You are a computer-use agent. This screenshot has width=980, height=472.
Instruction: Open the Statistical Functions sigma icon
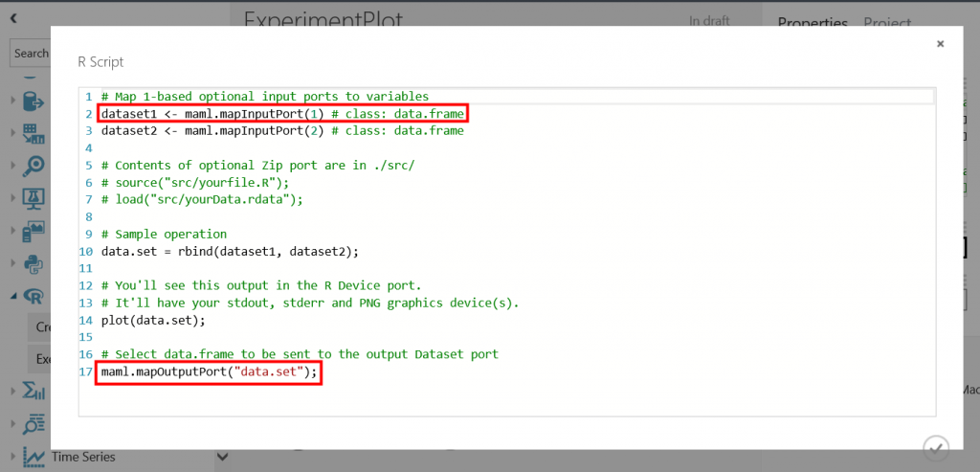pos(33,392)
